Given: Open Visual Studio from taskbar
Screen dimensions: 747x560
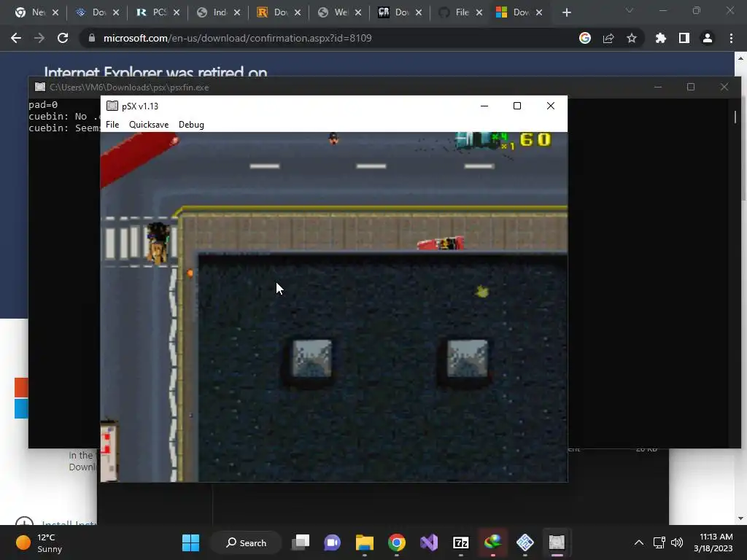Looking at the screenshot, I should coord(429,542).
